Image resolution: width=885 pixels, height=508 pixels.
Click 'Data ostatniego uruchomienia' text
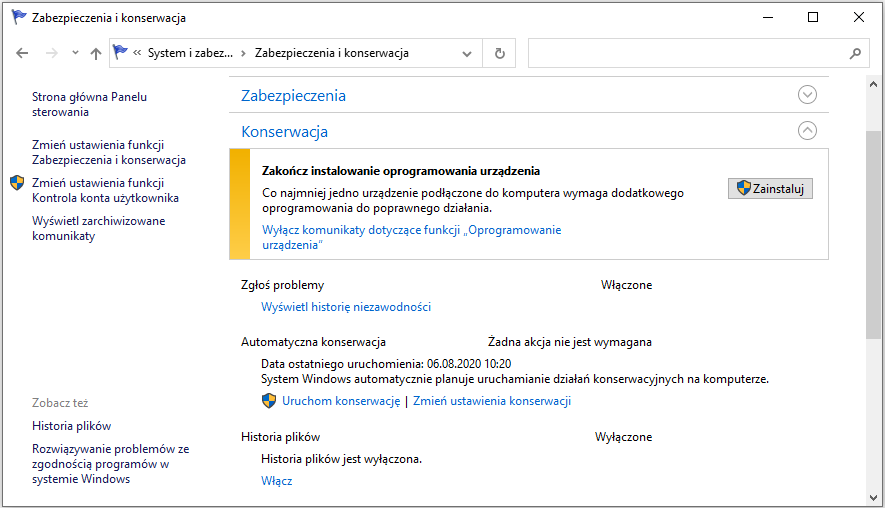[x=386, y=364]
